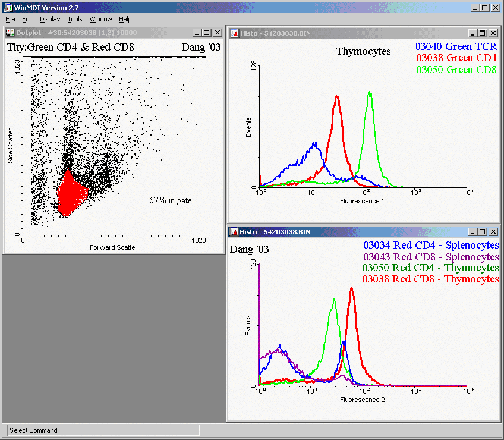This screenshot has height=440, width=504.
Task: Select the '03050 Green CD8' legend label
Action: click(456, 70)
